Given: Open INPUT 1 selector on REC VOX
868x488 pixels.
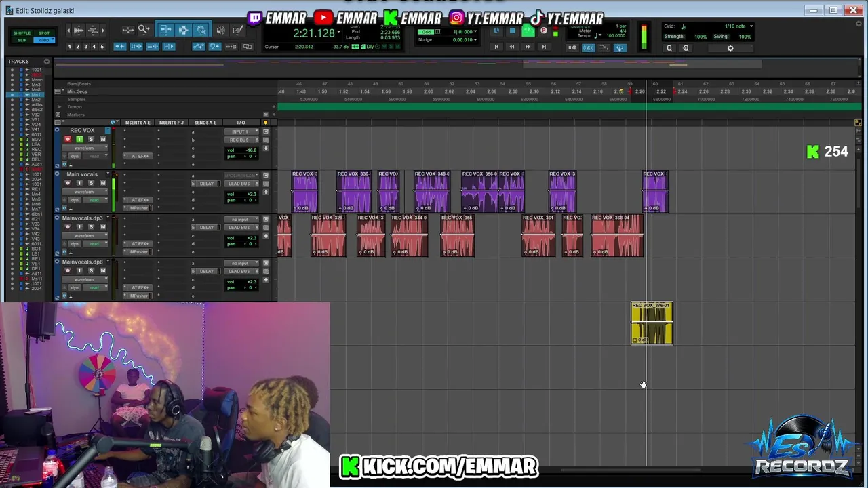Looking at the screenshot, I should (x=241, y=131).
